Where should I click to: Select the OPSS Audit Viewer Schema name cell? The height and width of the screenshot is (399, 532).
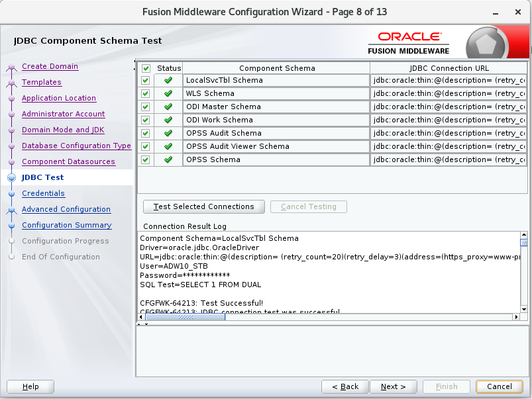click(x=276, y=146)
